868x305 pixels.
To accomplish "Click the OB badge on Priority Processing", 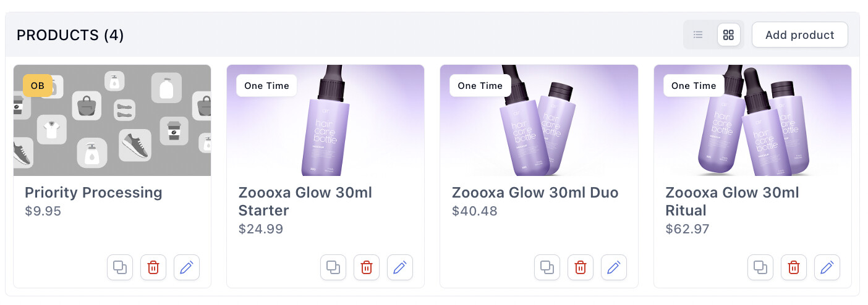I will coord(38,86).
